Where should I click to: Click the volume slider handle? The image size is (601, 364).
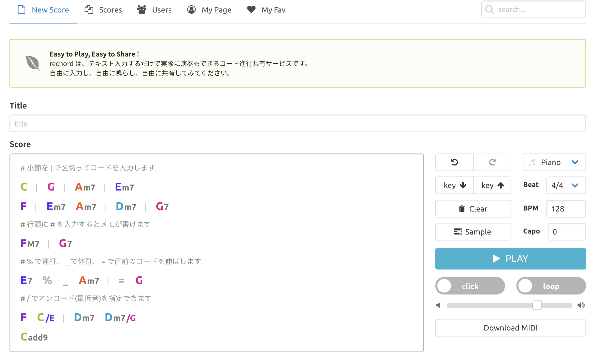(537, 305)
